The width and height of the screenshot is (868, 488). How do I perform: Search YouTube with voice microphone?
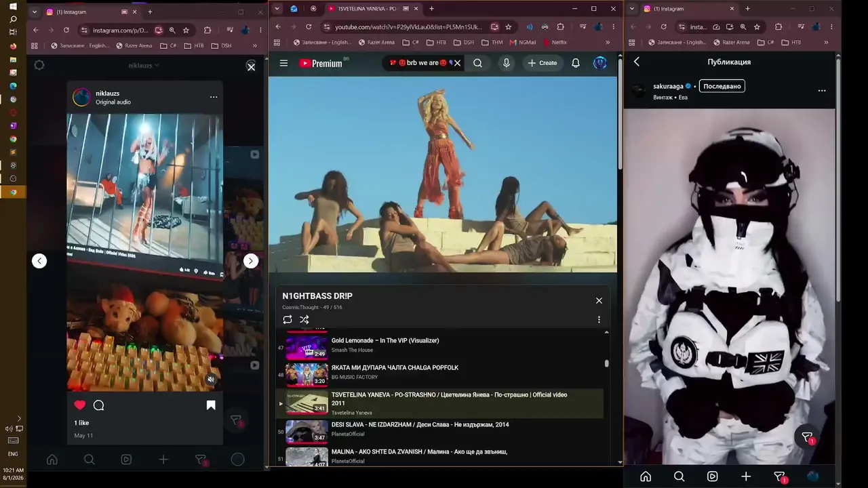[506, 63]
